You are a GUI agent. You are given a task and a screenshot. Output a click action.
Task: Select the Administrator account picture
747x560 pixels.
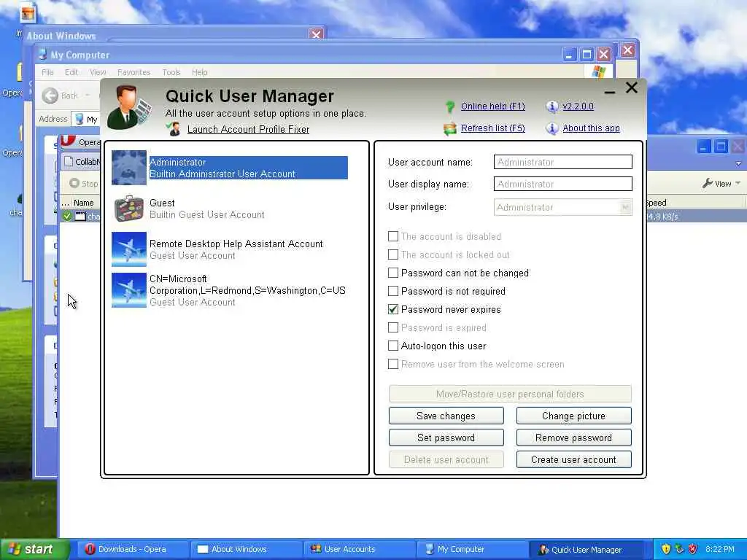129,168
